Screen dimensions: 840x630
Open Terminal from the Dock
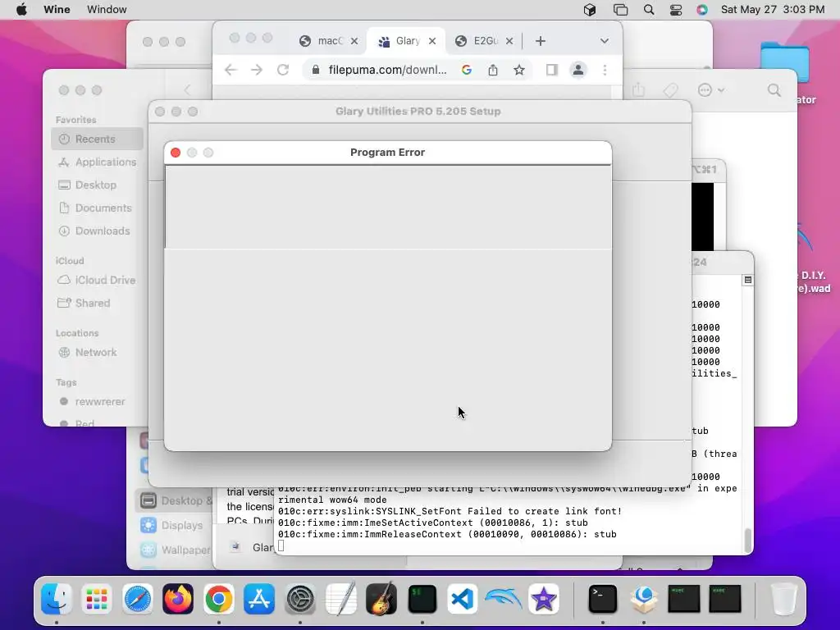coord(603,599)
